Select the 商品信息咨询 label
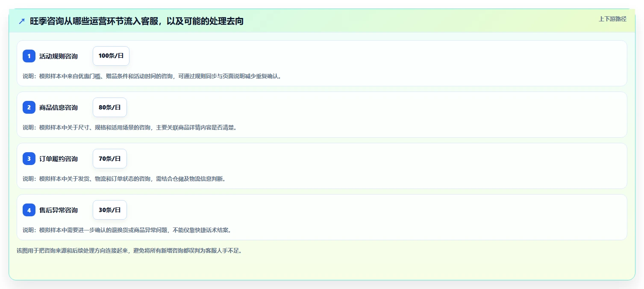This screenshot has width=644, height=289. click(x=59, y=107)
